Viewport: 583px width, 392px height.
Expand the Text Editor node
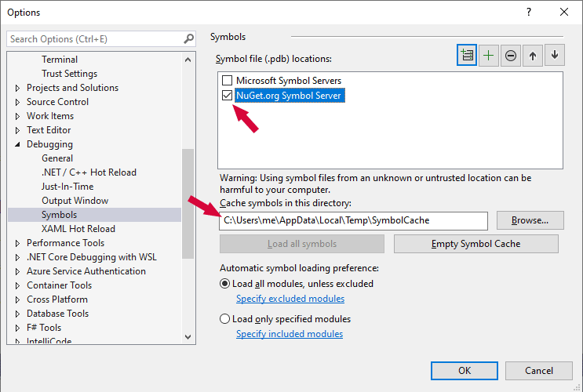pyautogui.click(x=17, y=130)
